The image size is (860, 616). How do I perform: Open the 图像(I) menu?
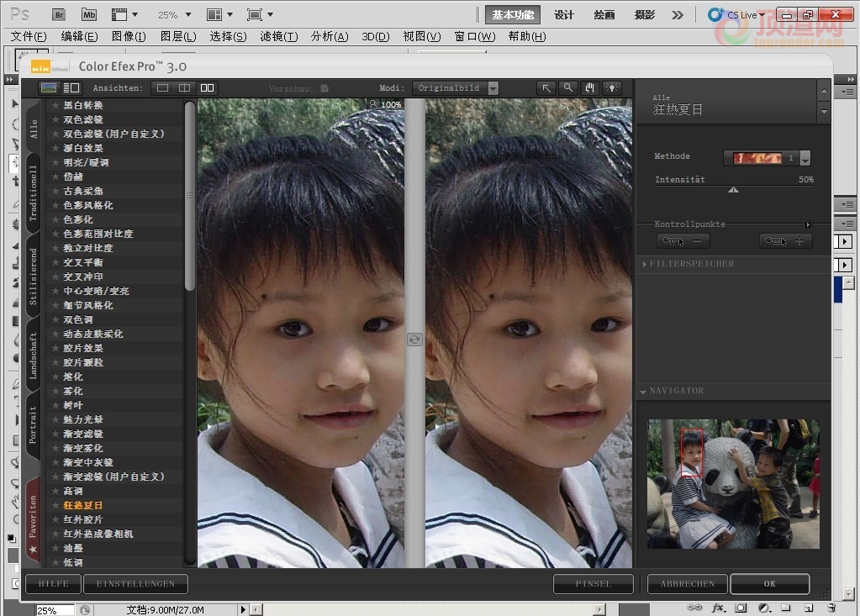129,36
